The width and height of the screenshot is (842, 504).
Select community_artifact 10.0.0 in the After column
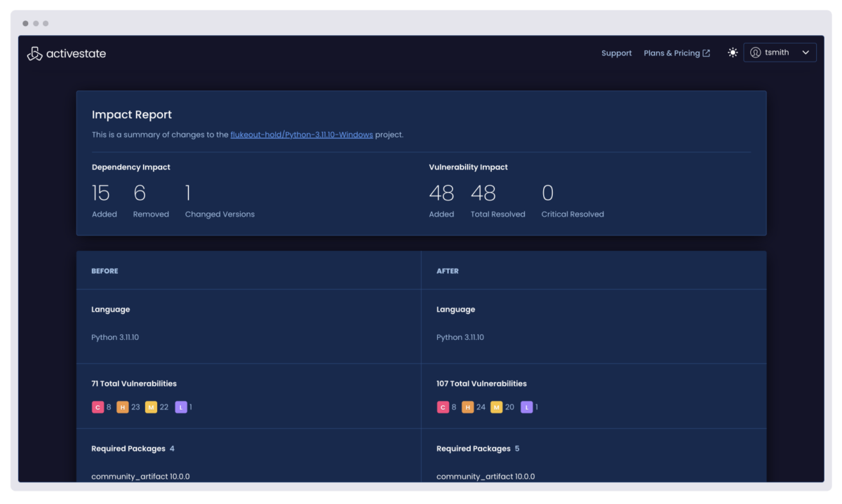[x=485, y=477]
